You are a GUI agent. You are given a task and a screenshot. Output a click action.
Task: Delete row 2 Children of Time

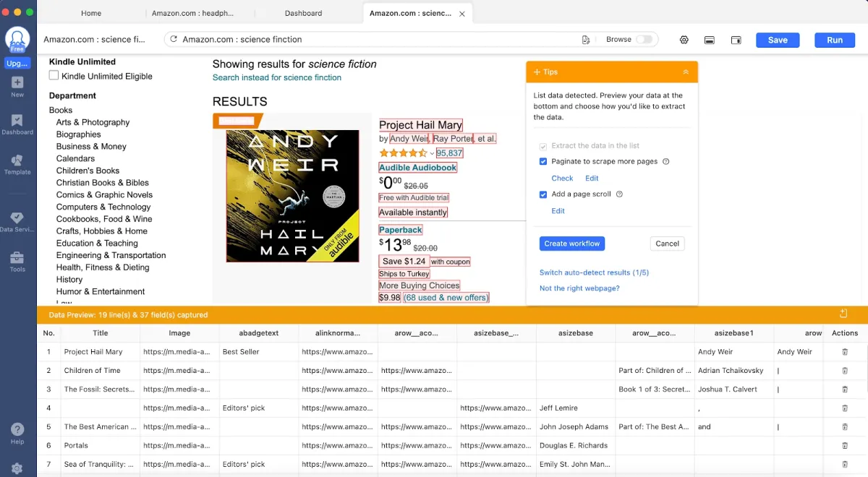click(x=845, y=371)
